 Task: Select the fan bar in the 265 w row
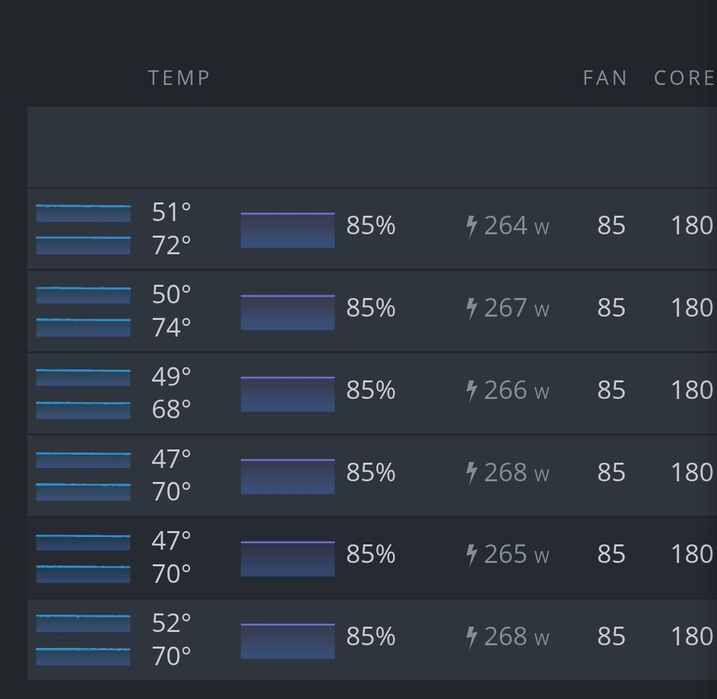(x=287, y=557)
